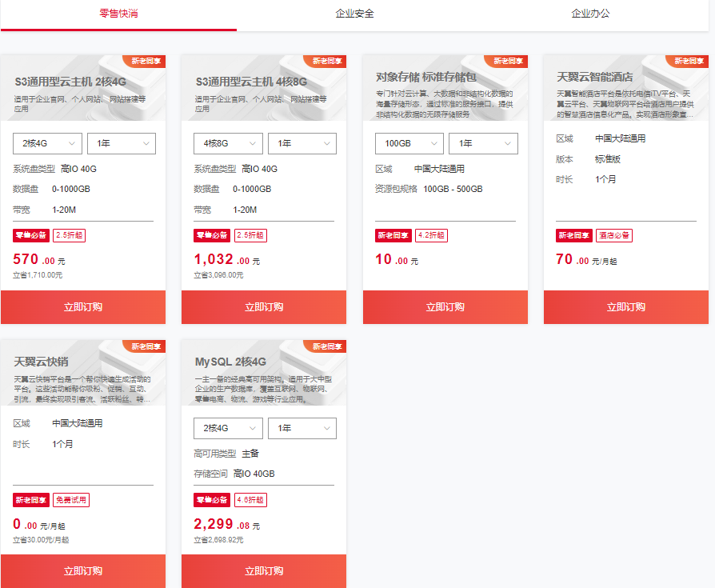Click the 100GB - 500GB resource pack value

[453, 190]
